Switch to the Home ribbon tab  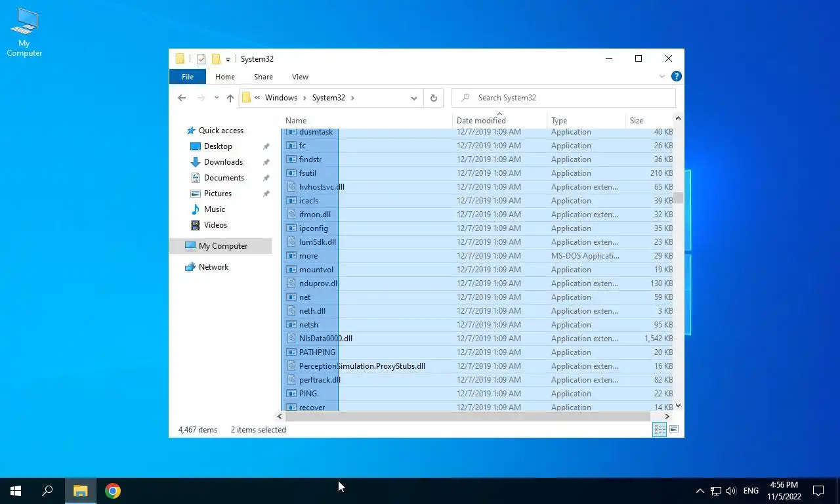pos(225,77)
